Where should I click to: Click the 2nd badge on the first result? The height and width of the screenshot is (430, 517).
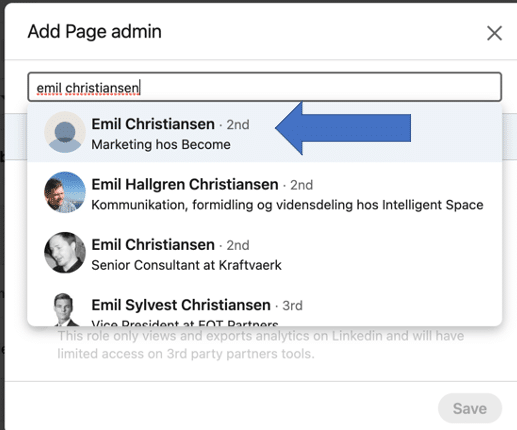click(x=238, y=125)
